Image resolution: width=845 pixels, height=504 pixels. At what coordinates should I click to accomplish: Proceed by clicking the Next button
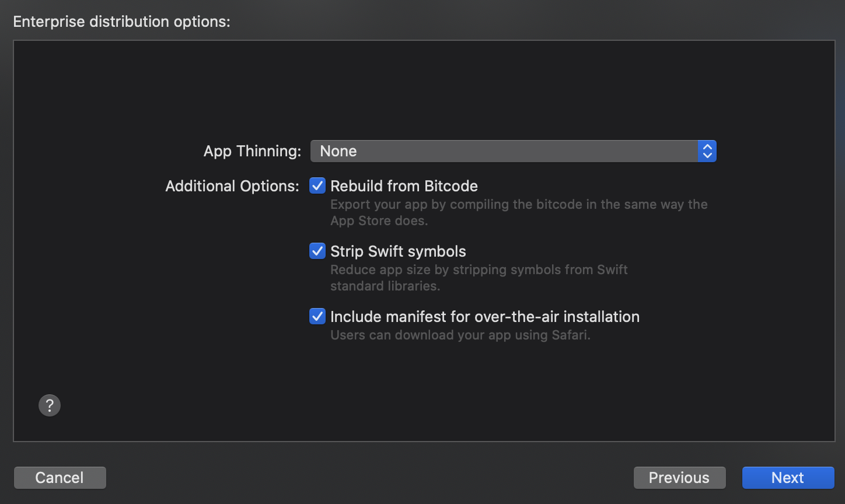788,478
